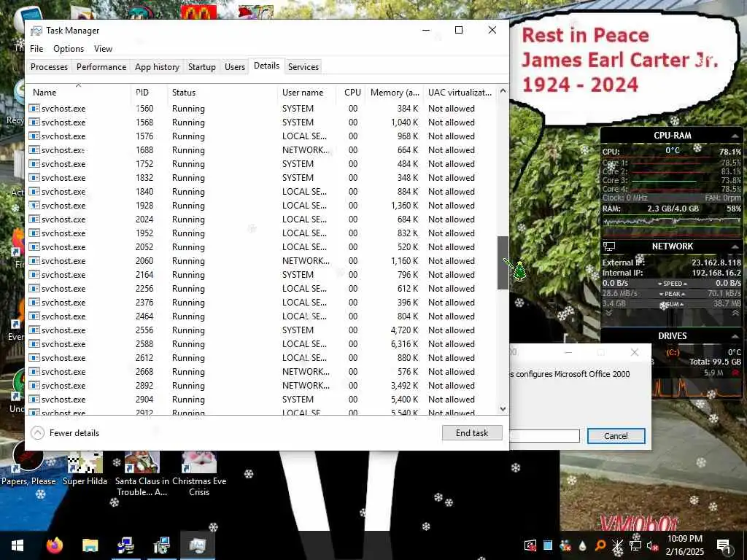Select the Super Hilda desktop shortcut

(85, 469)
